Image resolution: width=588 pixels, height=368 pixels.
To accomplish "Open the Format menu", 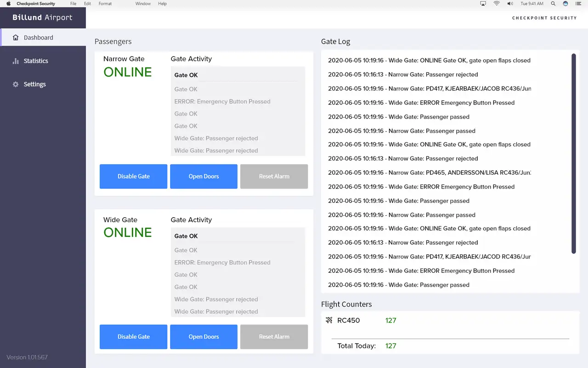I will click(x=105, y=4).
